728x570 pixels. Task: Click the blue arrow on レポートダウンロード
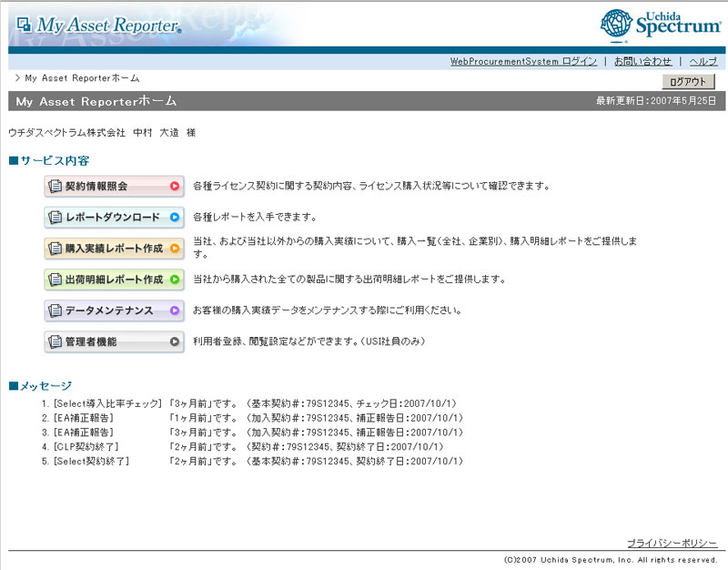click(x=175, y=217)
